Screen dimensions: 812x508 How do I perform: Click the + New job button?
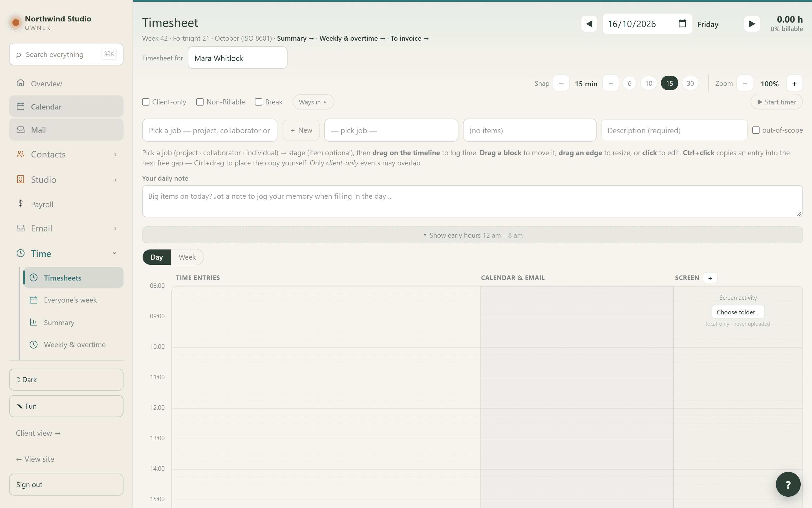coord(301,130)
